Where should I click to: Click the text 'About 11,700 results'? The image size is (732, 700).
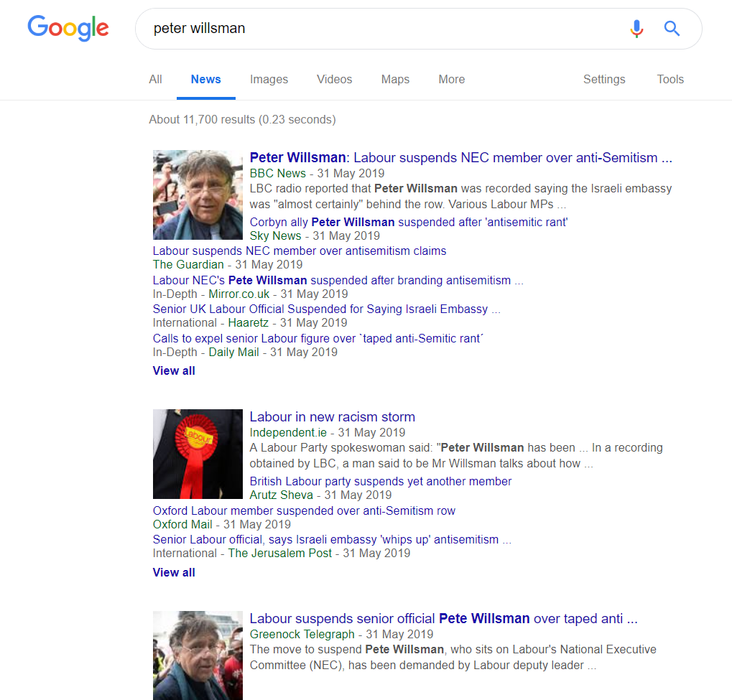pyautogui.click(x=202, y=119)
